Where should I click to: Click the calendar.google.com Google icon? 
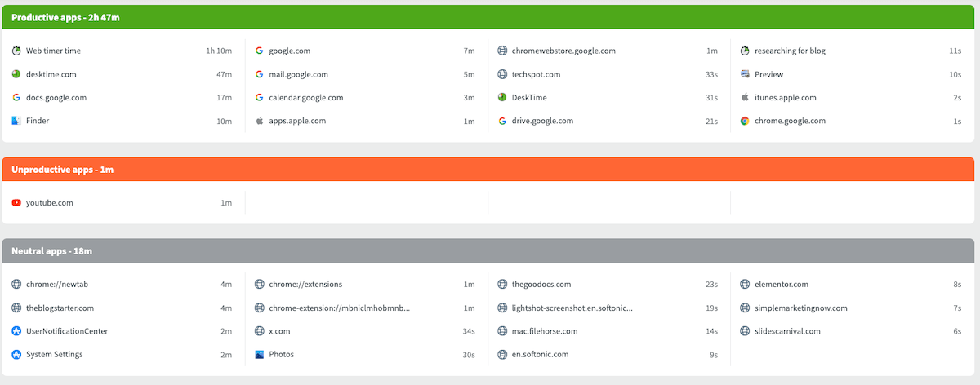259,97
